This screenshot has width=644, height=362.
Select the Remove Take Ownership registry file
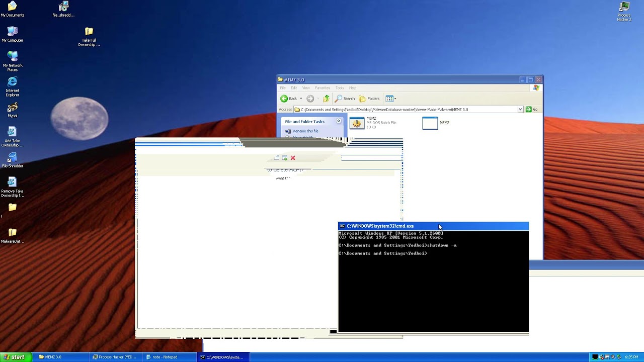click(x=12, y=187)
